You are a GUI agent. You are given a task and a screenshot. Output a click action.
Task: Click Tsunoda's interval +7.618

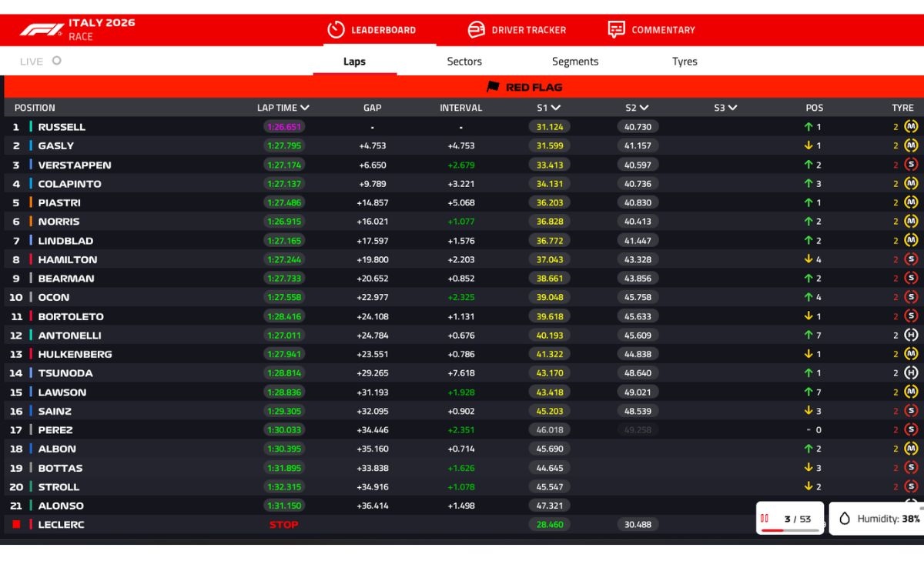click(461, 372)
